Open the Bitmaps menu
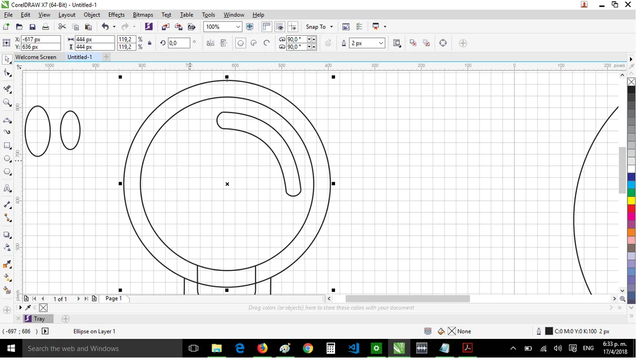Screen dimensions: 644x363 tap(143, 15)
